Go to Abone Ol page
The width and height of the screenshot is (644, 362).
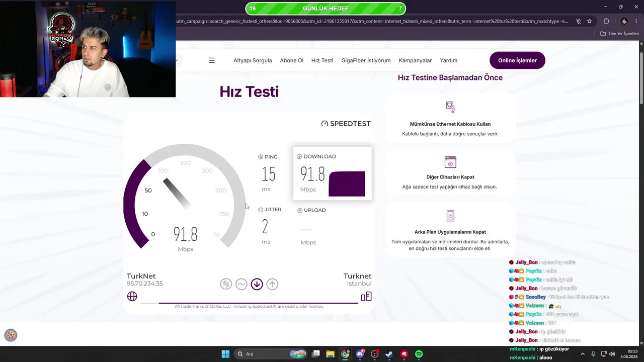tap(292, 60)
